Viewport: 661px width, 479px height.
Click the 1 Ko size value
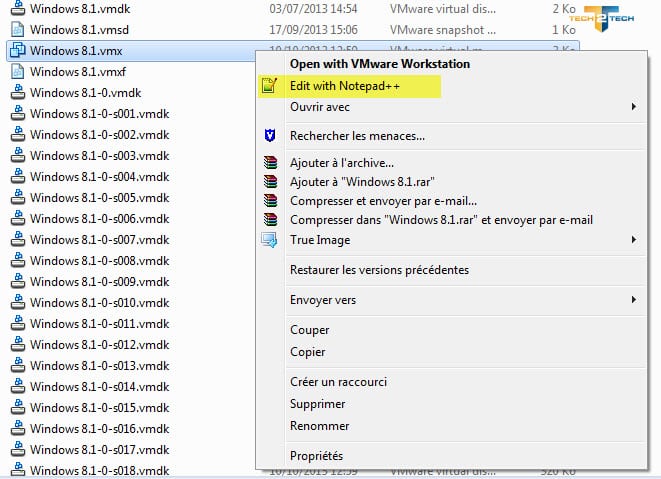(564, 30)
